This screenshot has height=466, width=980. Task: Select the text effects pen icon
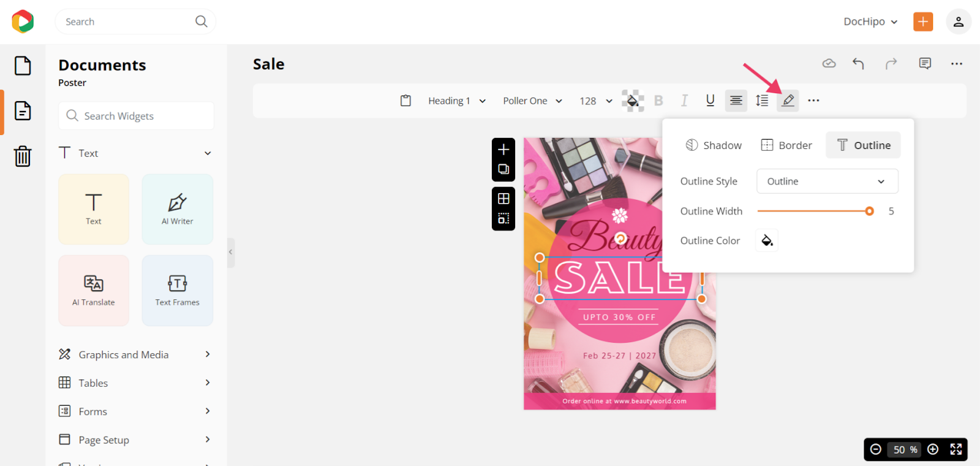pyautogui.click(x=788, y=101)
